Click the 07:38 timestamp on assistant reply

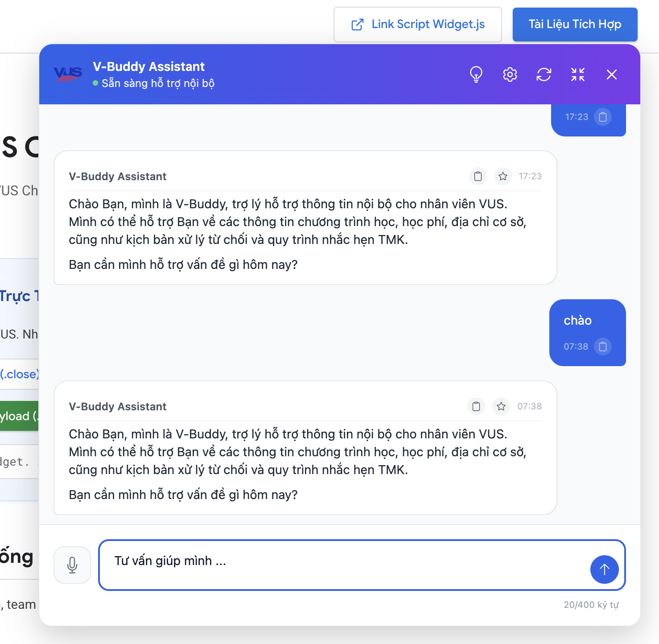[x=530, y=406]
